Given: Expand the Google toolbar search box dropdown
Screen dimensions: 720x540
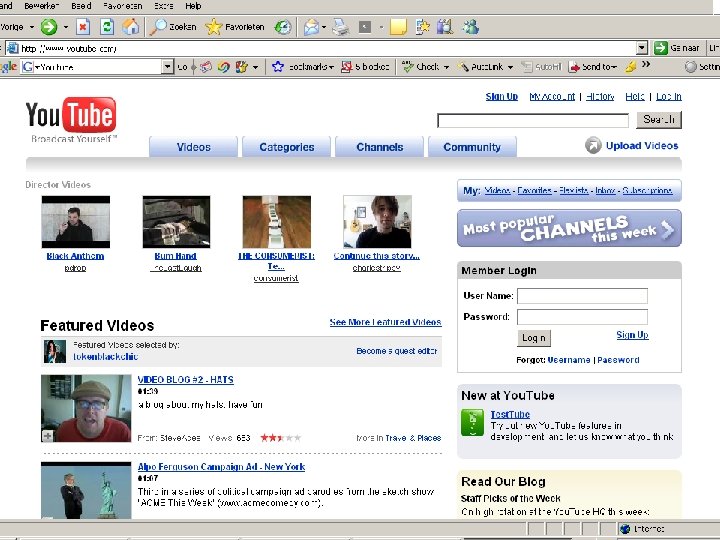Looking at the screenshot, I should 168,67.
